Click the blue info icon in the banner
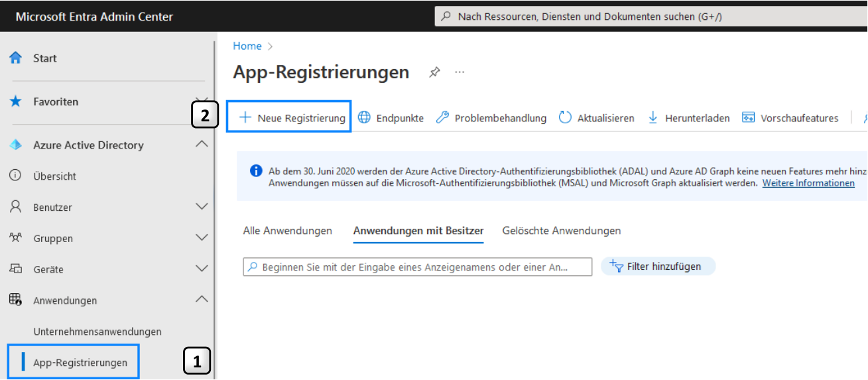The image size is (868, 380). (256, 170)
